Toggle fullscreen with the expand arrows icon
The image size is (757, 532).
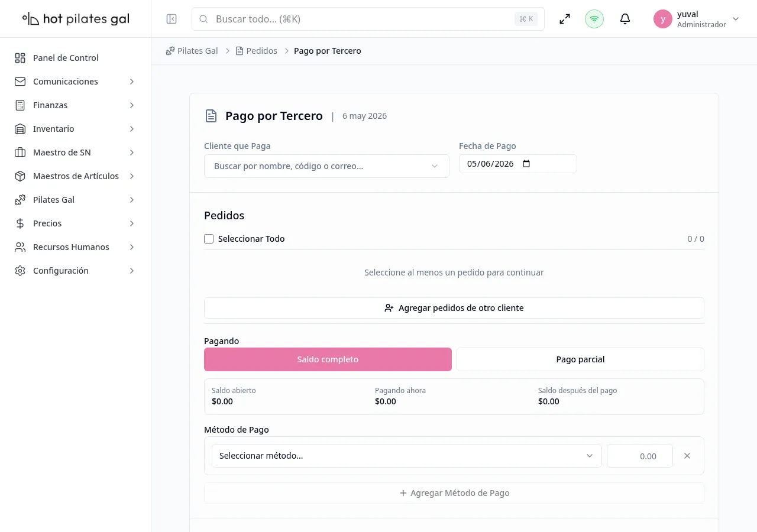[x=565, y=19]
